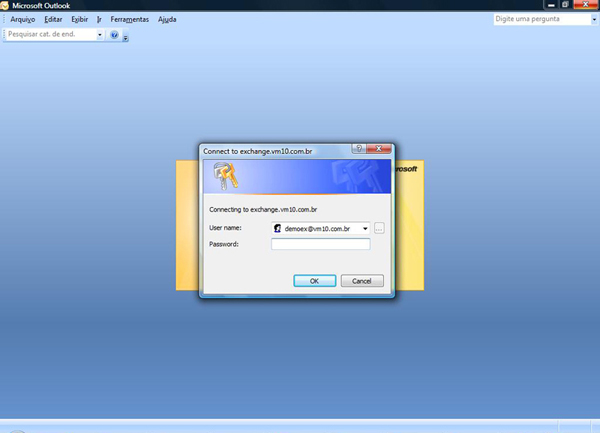This screenshot has height=433, width=600.
Task: Click the 'Pesquisar cat. de end.' search box
Action: pos(51,34)
